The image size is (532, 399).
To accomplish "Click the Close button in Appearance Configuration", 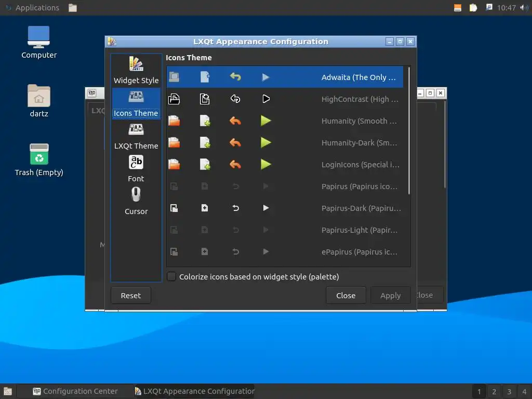I will pos(345,295).
